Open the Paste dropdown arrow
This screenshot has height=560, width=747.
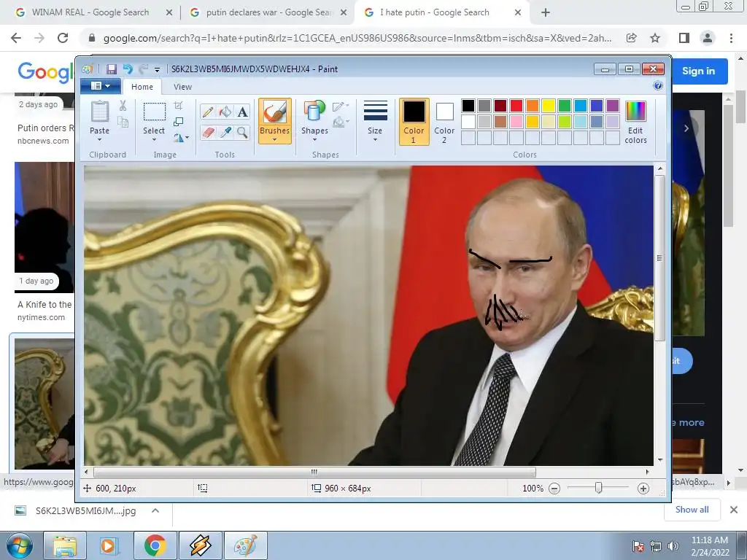click(99, 140)
